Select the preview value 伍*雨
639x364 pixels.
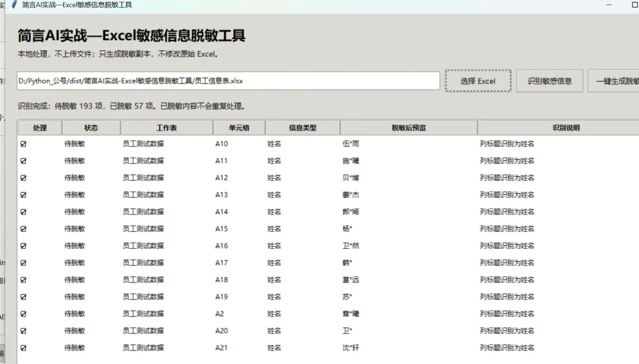(x=351, y=144)
